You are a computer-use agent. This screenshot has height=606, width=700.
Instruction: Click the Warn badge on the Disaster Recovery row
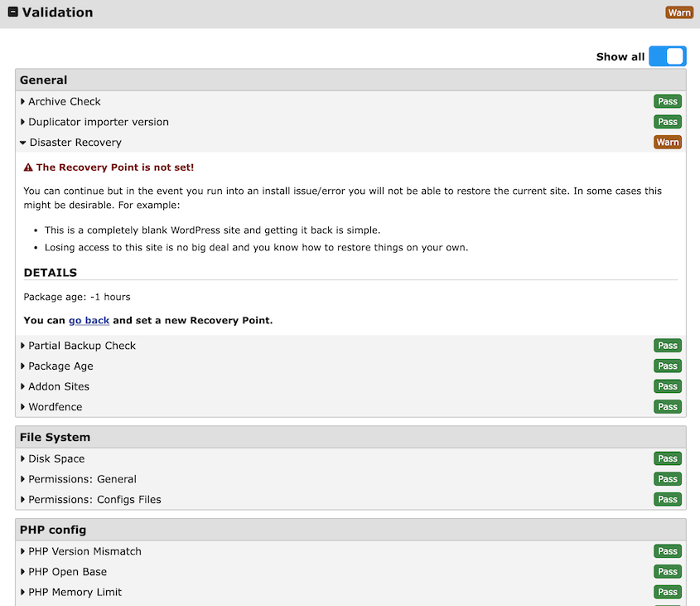point(668,142)
